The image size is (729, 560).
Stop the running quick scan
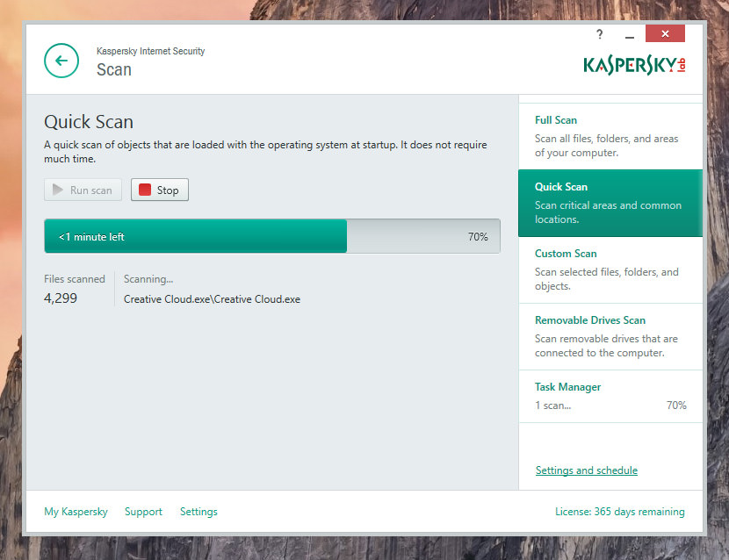[160, 190]
